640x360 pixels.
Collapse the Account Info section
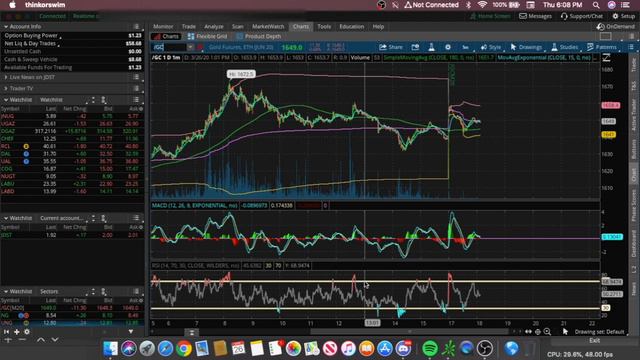click(x=6, y=27)
